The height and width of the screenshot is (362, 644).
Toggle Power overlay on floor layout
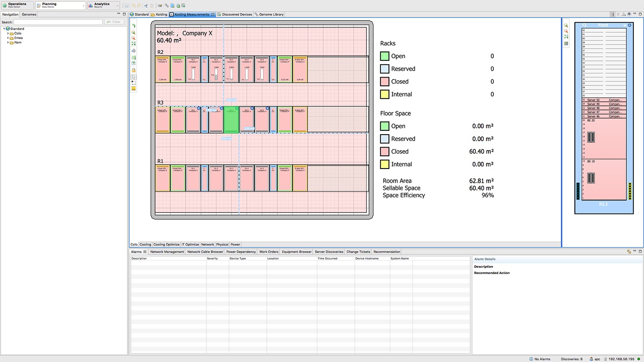tap(235, 244)
